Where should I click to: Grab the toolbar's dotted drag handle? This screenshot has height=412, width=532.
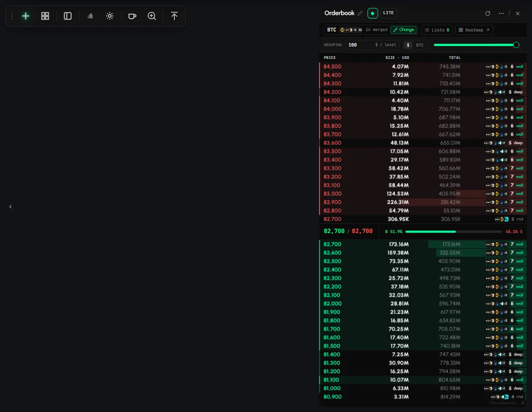pos(12,16)
